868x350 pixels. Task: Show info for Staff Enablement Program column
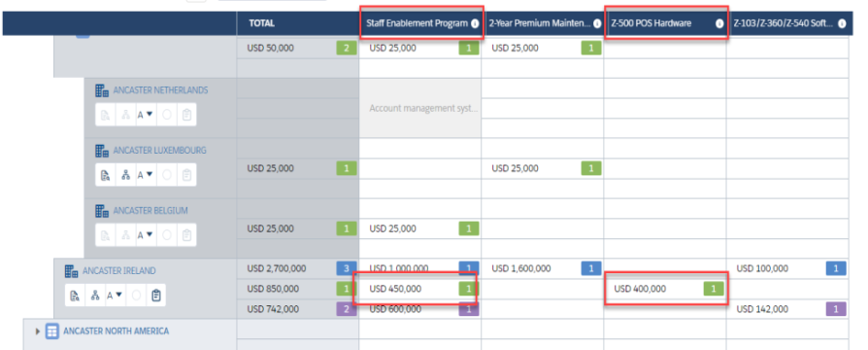point(475,24)
